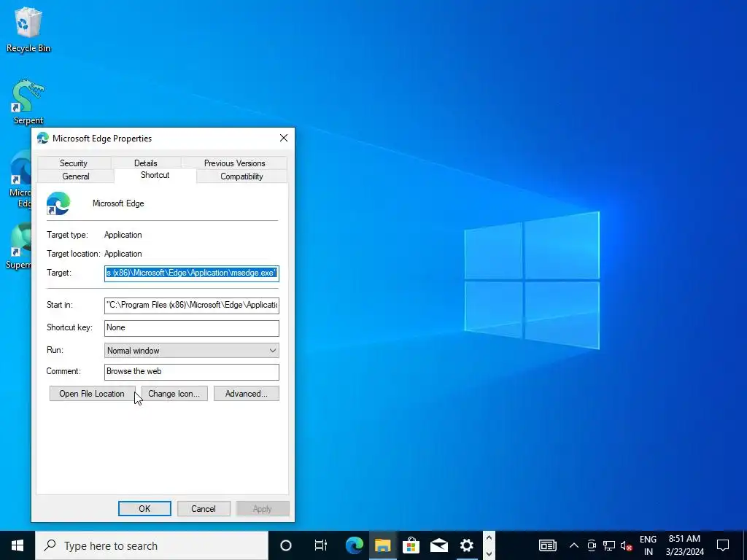This screenshot has height=560, width=747.
Task: Open File Explorer from the taskbar
Action: (382, 545)
